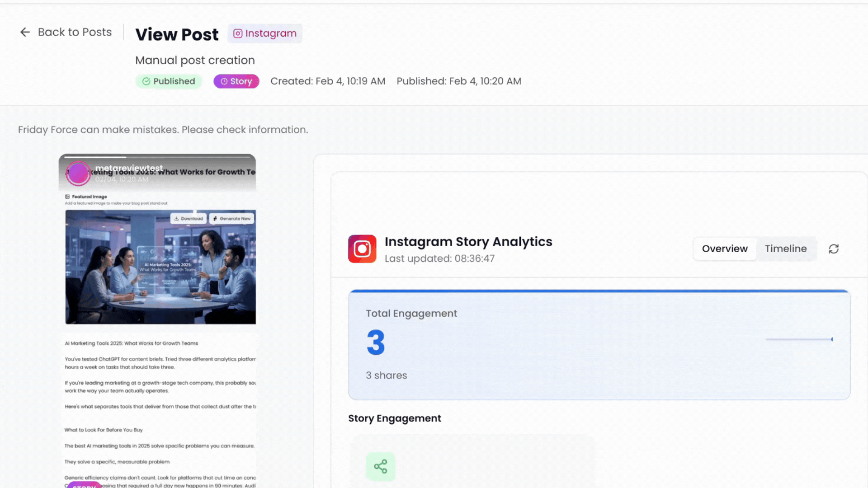Refresh the Instagram Story analytics
The image size is (868, 488).
pos(834,249)
